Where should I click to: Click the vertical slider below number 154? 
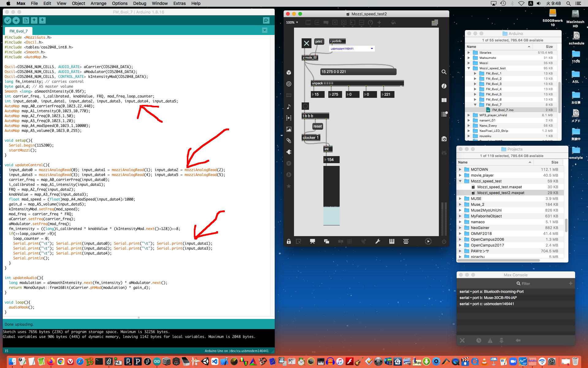pos(331,195)
